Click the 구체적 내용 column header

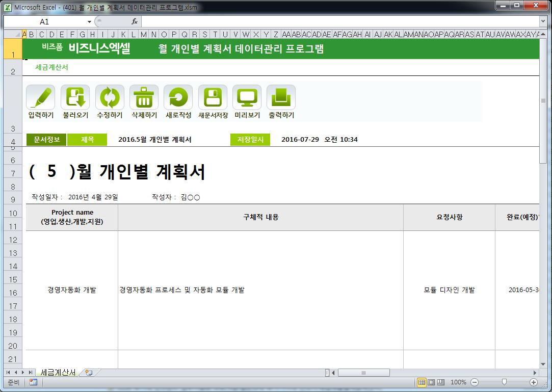261,217
